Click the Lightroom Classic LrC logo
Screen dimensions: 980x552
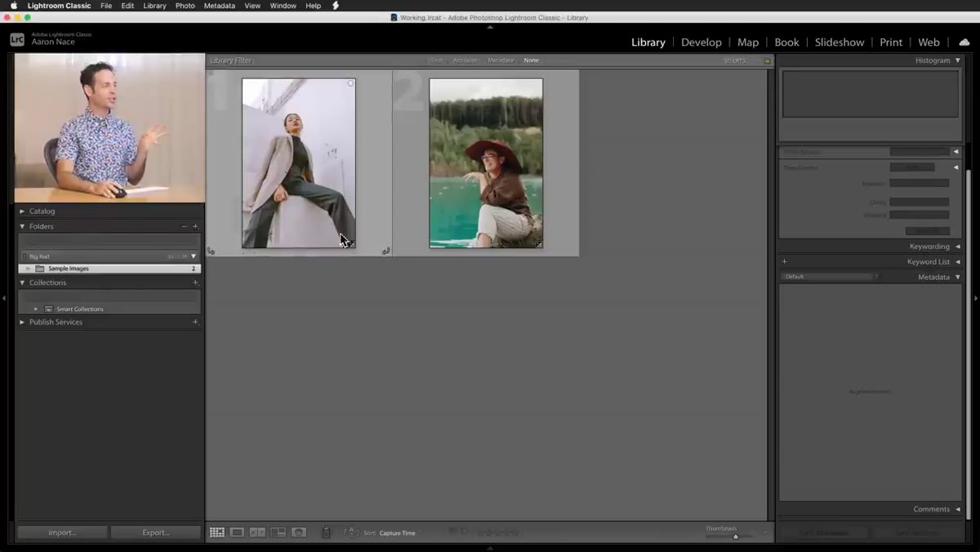[17, 38]
